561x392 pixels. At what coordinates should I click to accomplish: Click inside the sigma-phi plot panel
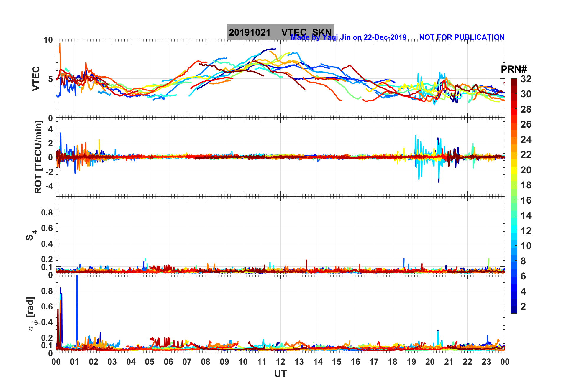coord(280,314)
